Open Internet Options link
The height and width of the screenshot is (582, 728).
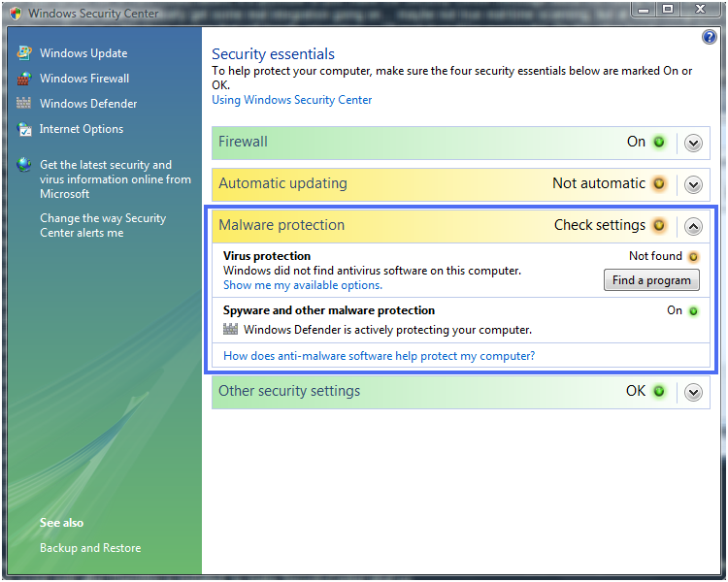coord(82,129)
